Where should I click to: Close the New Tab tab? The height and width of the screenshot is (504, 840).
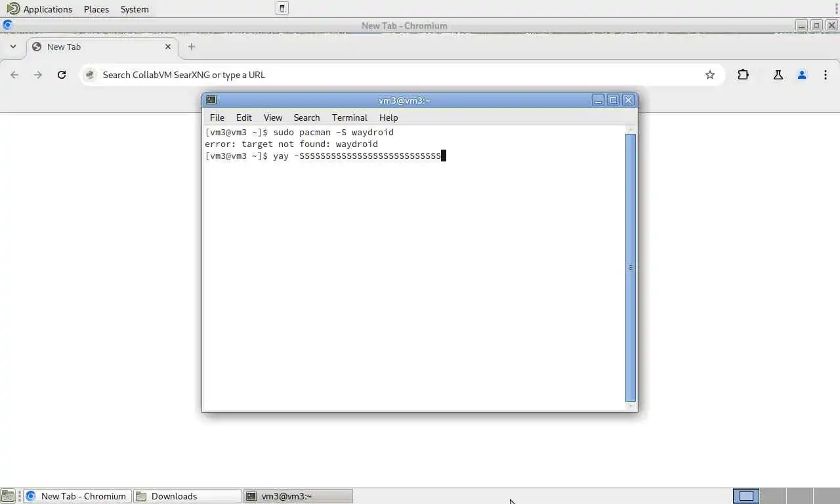pyautogui.click(x=168, y=47)
